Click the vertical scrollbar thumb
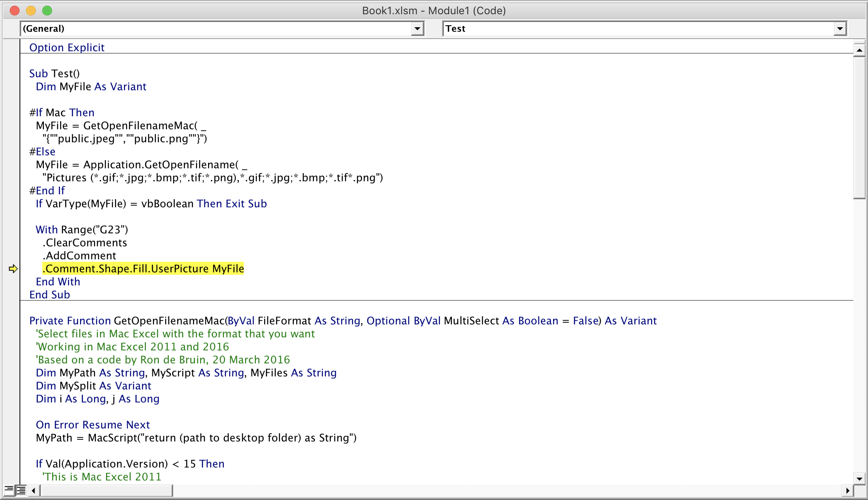868x500 pixels. (859, 128)
